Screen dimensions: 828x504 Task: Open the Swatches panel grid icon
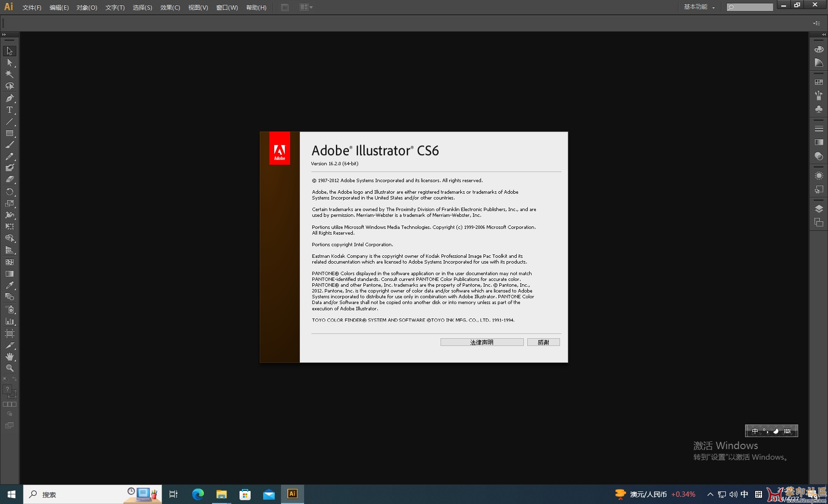[x=819, y=82]
